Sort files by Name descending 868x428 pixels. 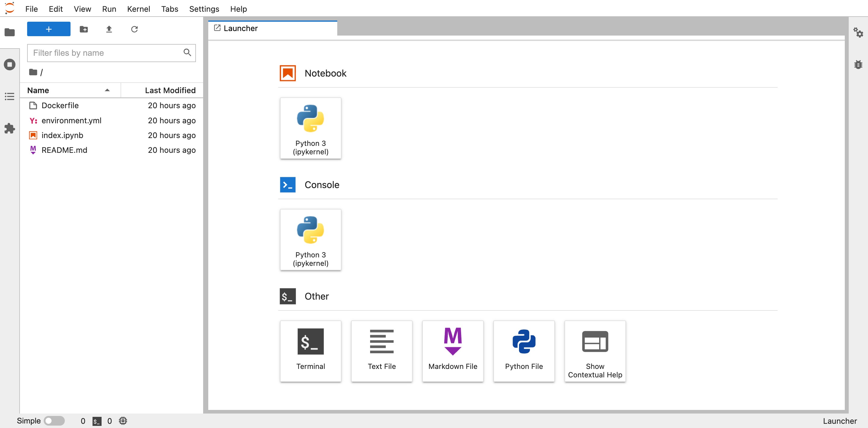click(x=38, y=90)
